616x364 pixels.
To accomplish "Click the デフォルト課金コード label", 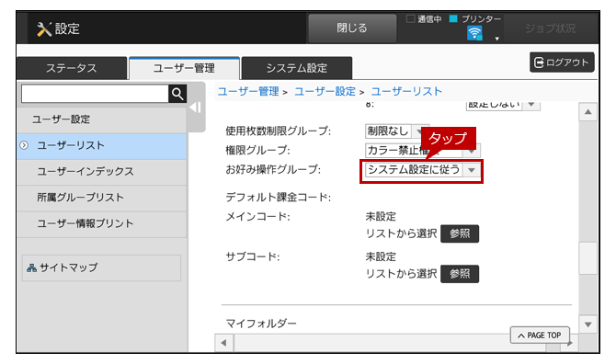I will pyautogui.click(x=279, y=197).
